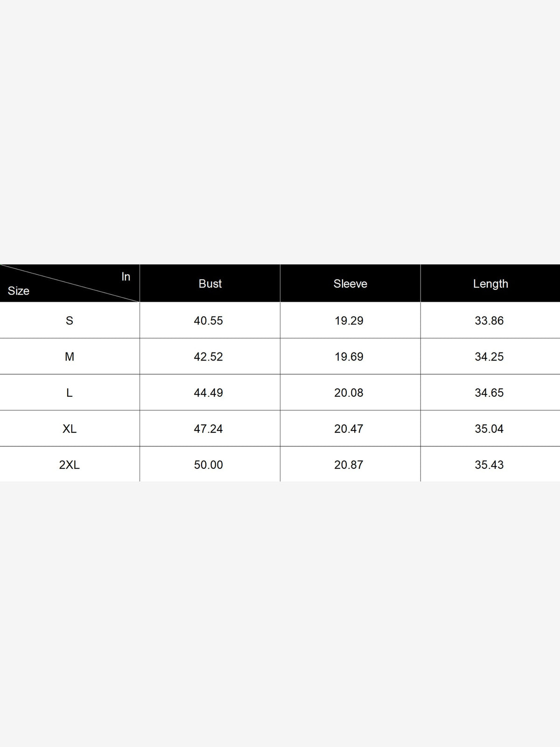560x747 pixels.
Task: Click the length value 35.43
Action: (x=490, y=465)
